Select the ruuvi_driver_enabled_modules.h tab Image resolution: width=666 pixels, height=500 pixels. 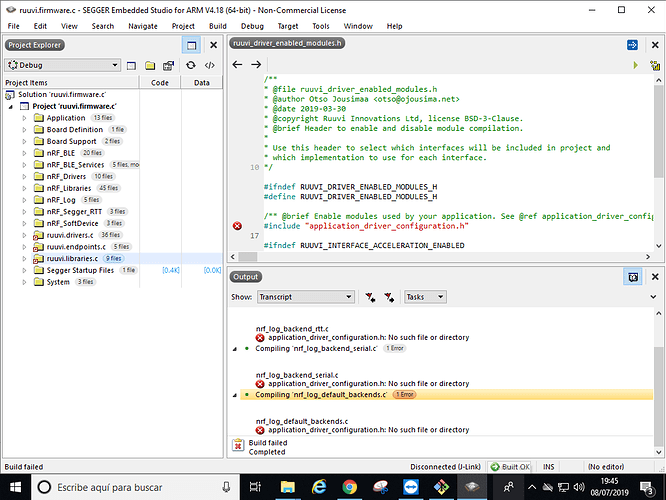[x=287, y=43]
